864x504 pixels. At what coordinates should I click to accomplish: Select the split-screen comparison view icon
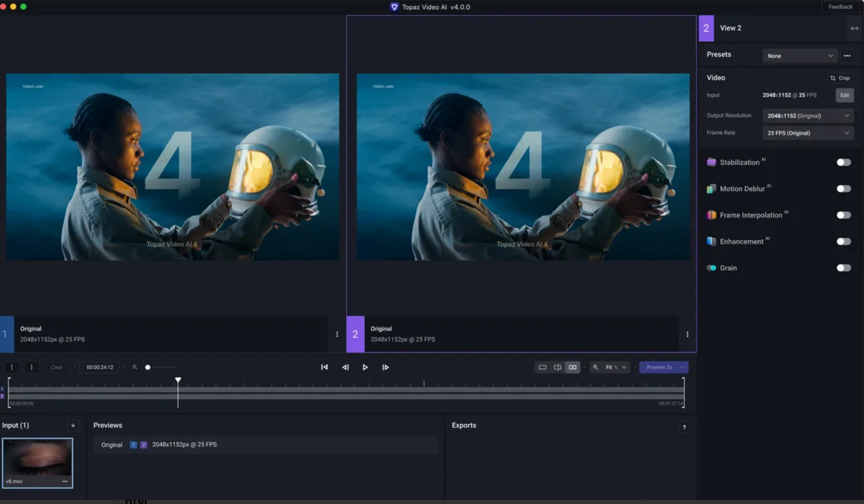click(557, 367)
